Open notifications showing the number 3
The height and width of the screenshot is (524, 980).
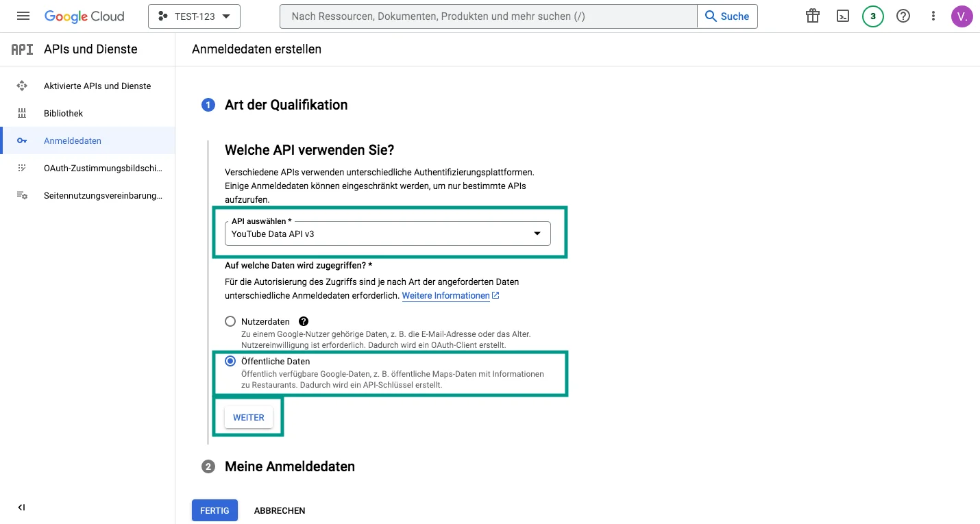click(x=872, y=15)
